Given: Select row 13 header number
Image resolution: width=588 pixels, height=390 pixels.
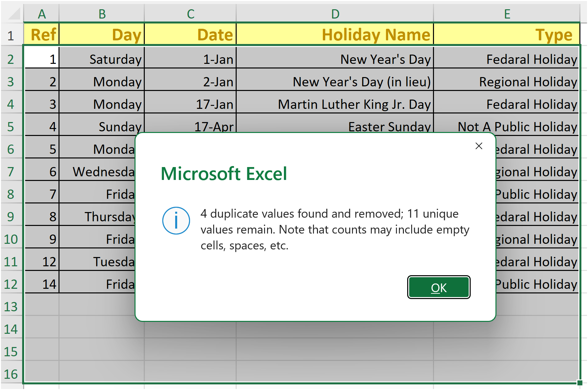Looking at the screenshot, I should (x=11, y=307).
